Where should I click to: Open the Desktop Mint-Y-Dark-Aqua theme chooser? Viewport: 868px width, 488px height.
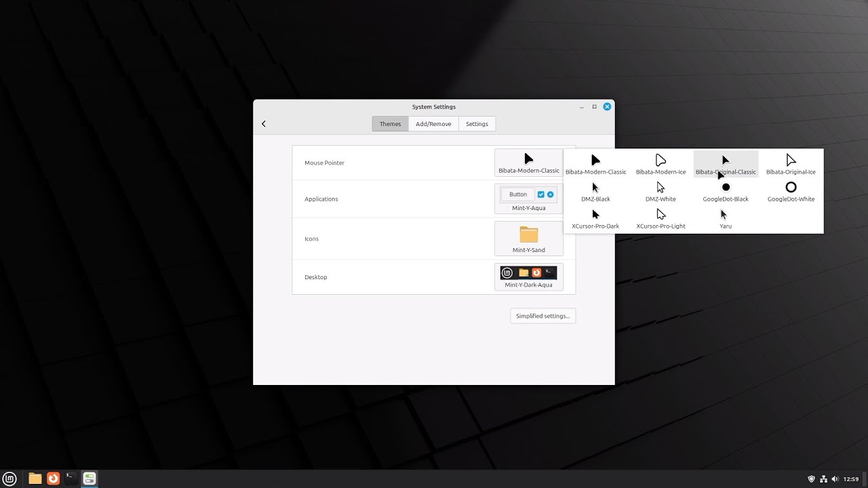[529, 277]
